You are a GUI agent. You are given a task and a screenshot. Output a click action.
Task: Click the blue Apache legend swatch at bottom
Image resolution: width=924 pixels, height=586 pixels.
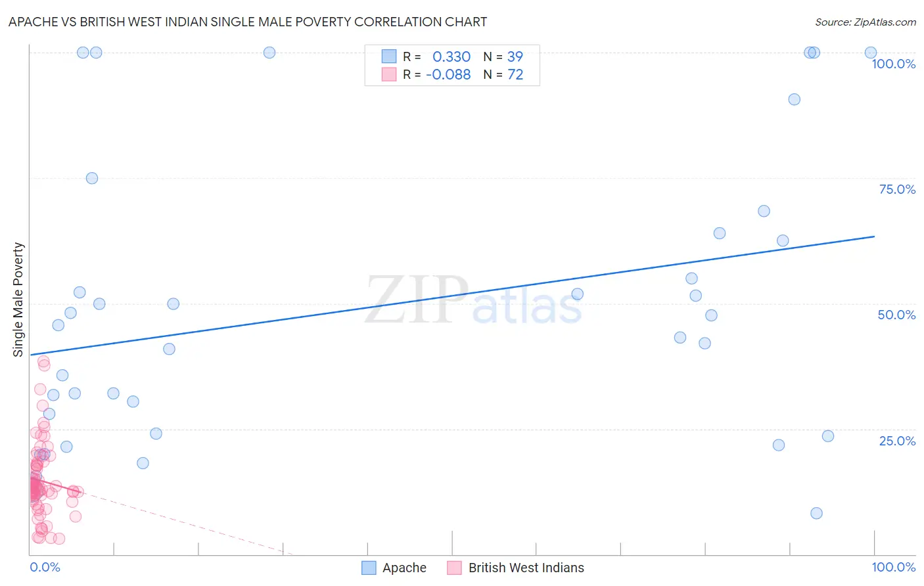pyautogui.click(x=369, y=568)
